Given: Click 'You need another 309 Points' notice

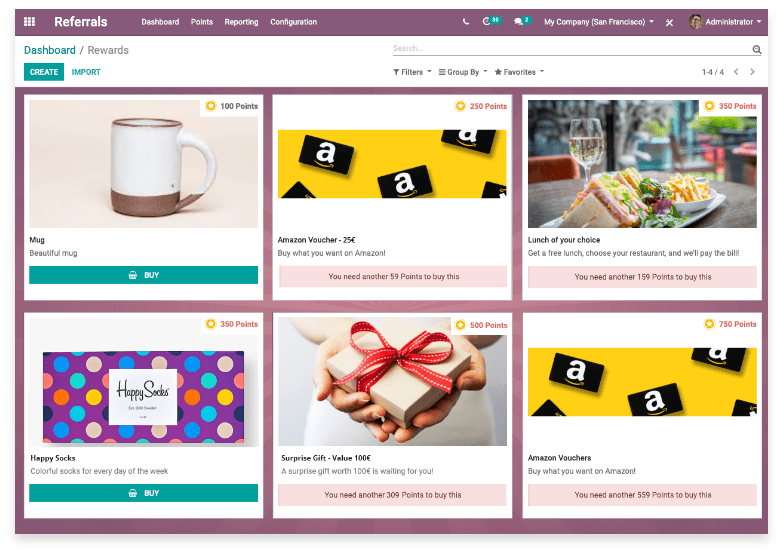Looking at the screenshot, I should click(392, 495).
